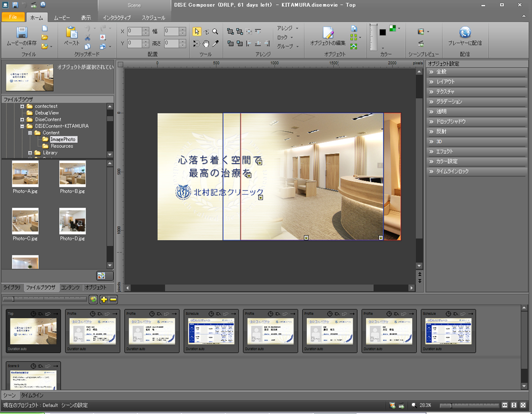Open the orange File menu button
This screenshot has width=532, height=414.
pos(13,17)
